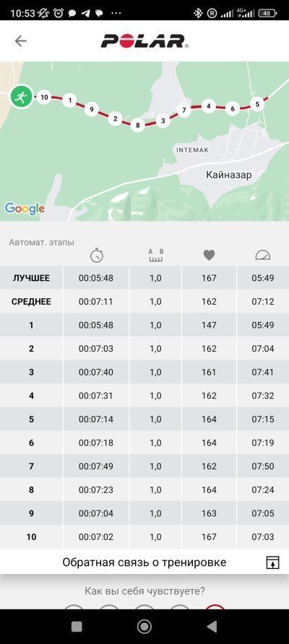This screenshot has width=289, height=644.
Task: Select lap 3 row in the table
Action: [x=144, y=372]
